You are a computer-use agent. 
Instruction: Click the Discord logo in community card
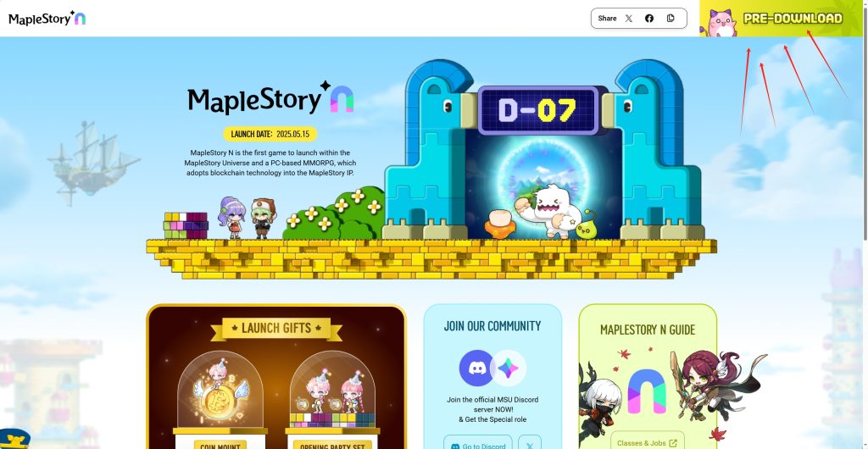(476, 368)
